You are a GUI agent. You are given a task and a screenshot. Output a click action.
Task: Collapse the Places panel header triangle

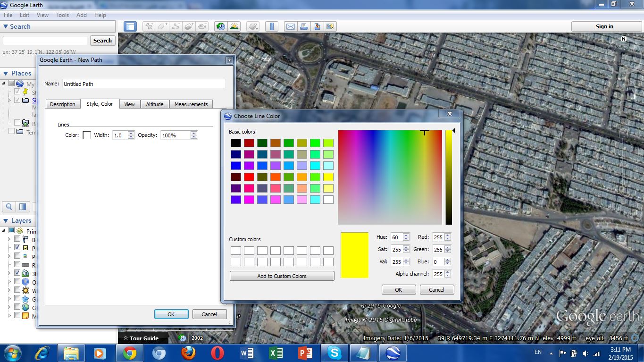6,73
